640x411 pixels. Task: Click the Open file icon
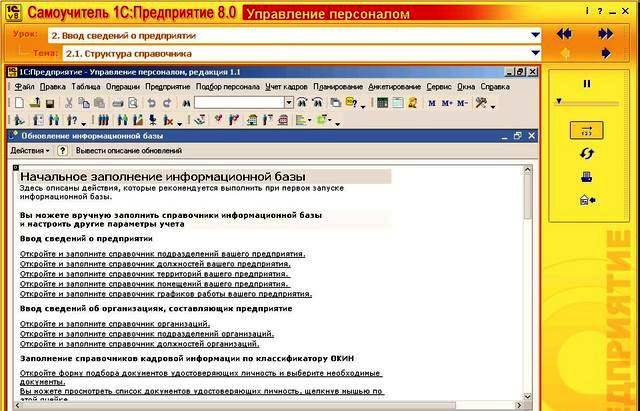click(x=35, y=103)
